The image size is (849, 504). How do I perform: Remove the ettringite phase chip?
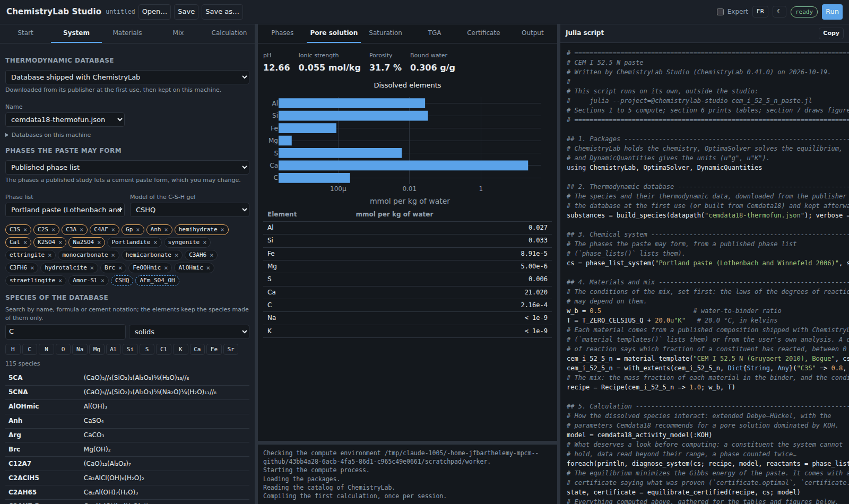(50, 255)
